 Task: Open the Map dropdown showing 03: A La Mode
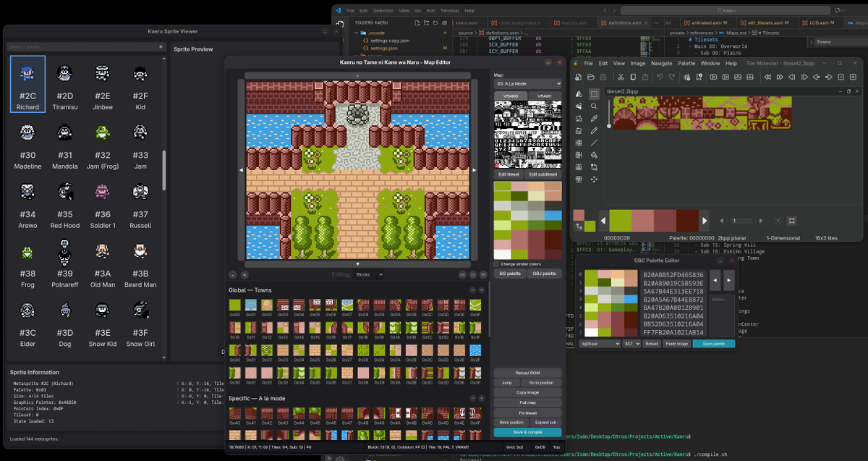527,84
